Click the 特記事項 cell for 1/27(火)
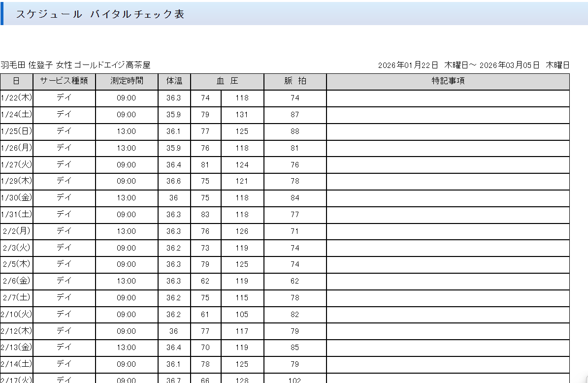The height and width of the screenshot is (383, 588). [448, 165]
